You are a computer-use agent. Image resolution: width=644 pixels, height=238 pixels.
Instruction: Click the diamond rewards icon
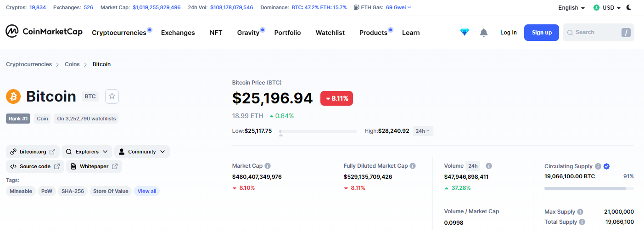465,32
